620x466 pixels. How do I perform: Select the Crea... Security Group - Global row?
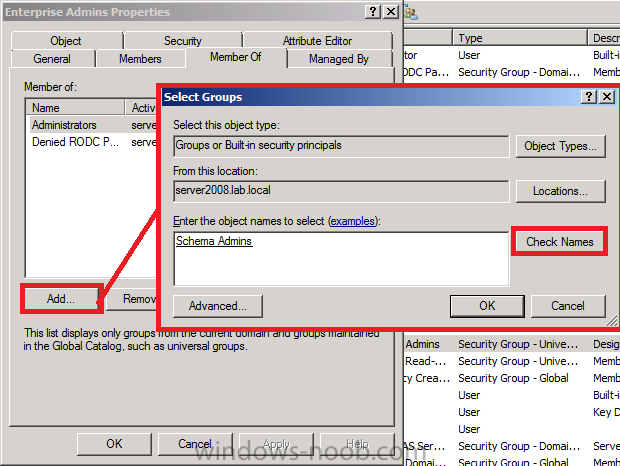point(512,378)
